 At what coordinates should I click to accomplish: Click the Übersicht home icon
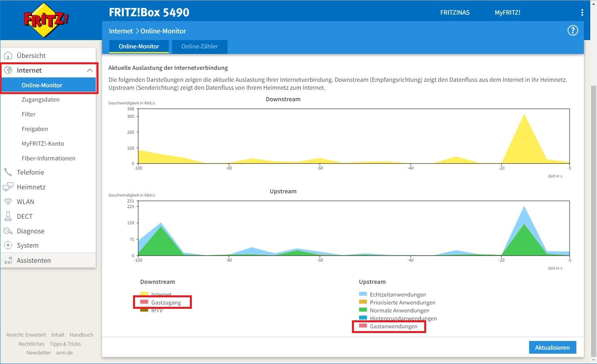[x=8, y=56]
